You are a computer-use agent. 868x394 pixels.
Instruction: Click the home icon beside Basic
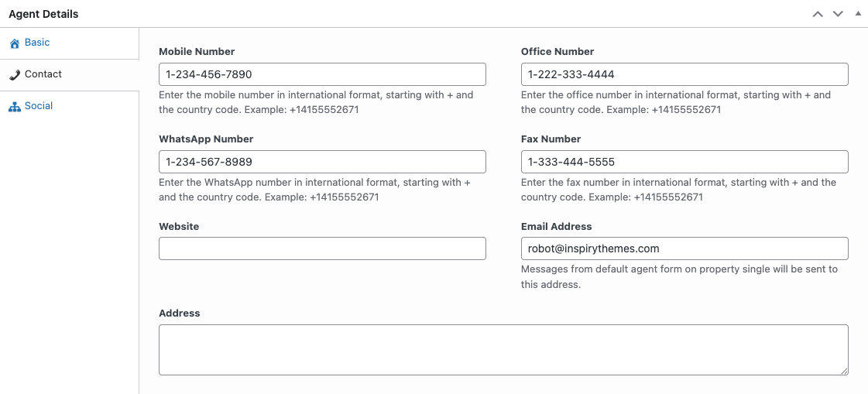tap(14, 43)
